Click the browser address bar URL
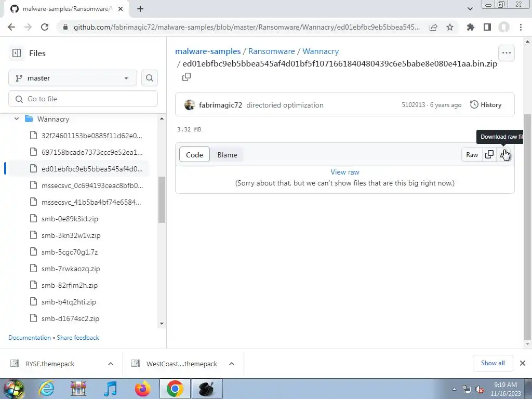This screenshot has height=399, width=532. tap(247, 27)
